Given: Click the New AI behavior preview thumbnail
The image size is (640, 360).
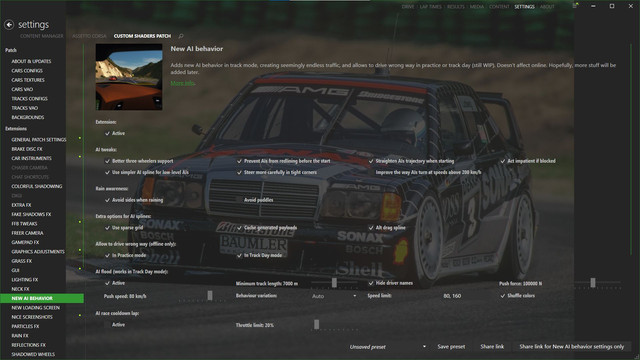Looking at the screenshot, I should (x=129, y=77).
